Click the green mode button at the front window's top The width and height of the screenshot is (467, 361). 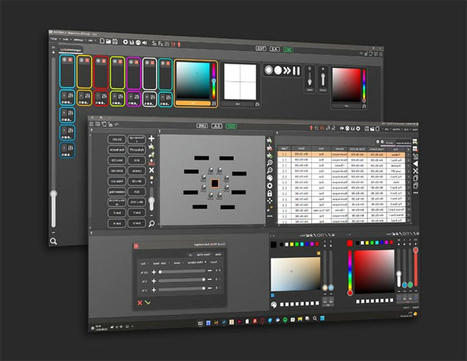point(231,126)
